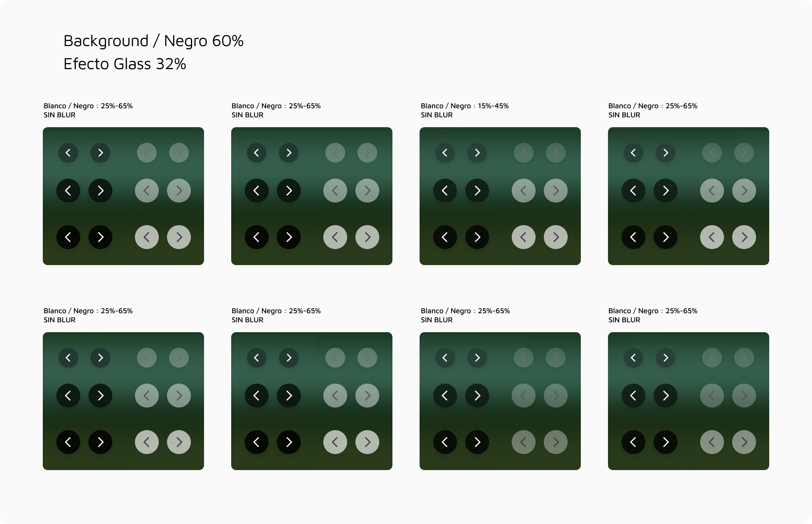Screen dimensions: 812x524
Task: Click small dark left arrow in top-left panel
Action: tap(68, 153)
